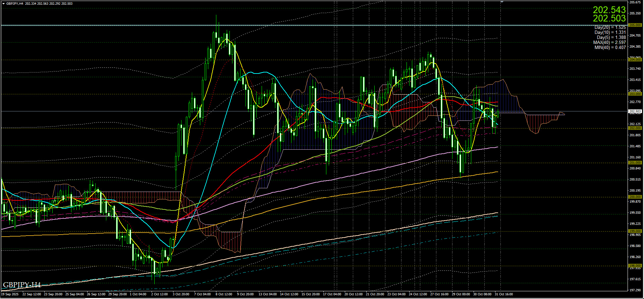Image resolution: width=644 pixels, height=299 pixels.
Task: Click the MAX(40) = 2.597 label
Action: [609, 43]
